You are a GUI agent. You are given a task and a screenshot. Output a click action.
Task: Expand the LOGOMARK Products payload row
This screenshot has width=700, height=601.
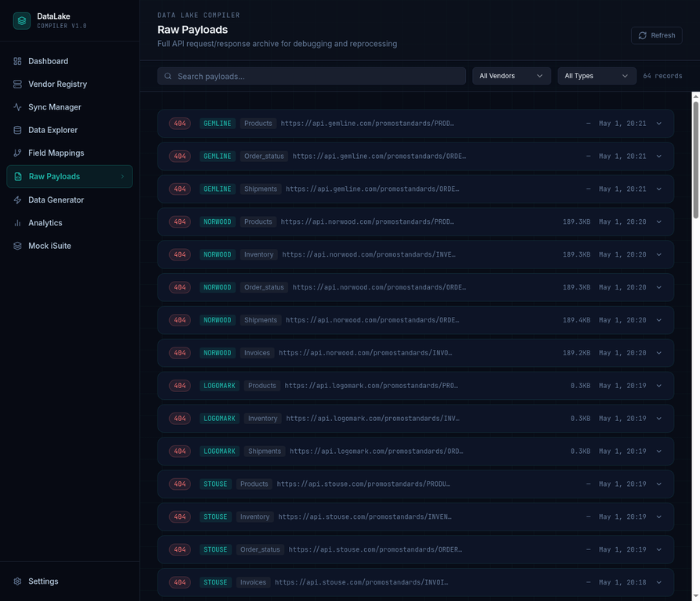tap(416, 386)
